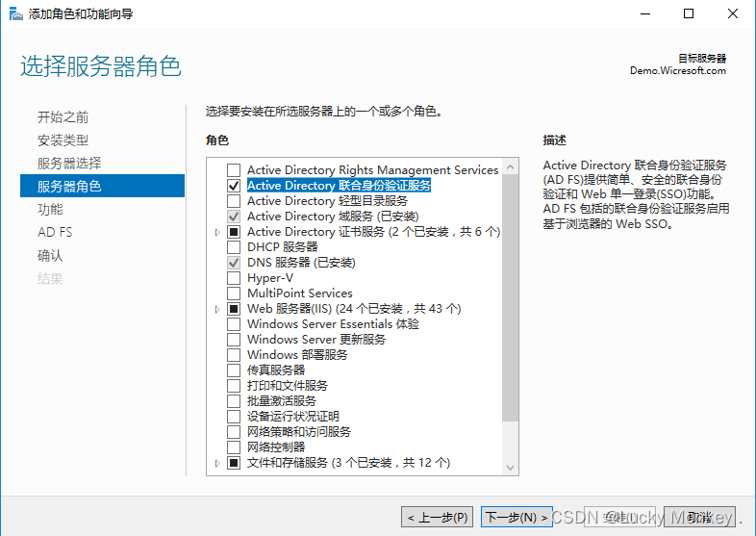Image resolution: width=756 pixels, height=536 pixels.
Task: Enable Windows 部署服务 checkbox
Action: [x=234, y=354]
